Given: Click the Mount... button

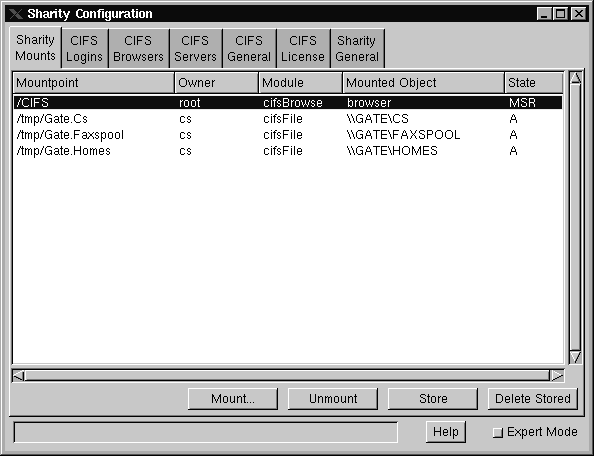Looking at the screenshot, I should [233, 399].
